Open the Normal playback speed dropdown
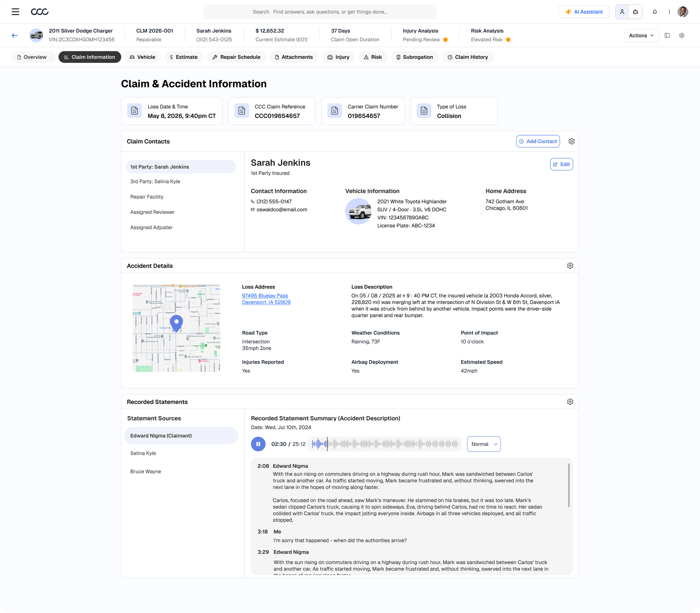Screen dimensions: 700x613 click(484, 444)
